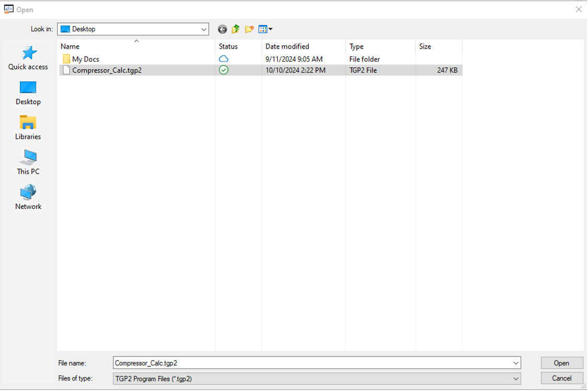Open This PC in sidebar

(28, 163)
